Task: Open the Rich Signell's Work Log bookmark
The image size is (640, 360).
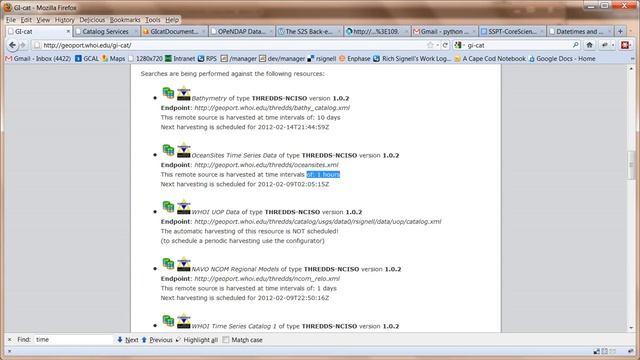Action: point(412,59)
